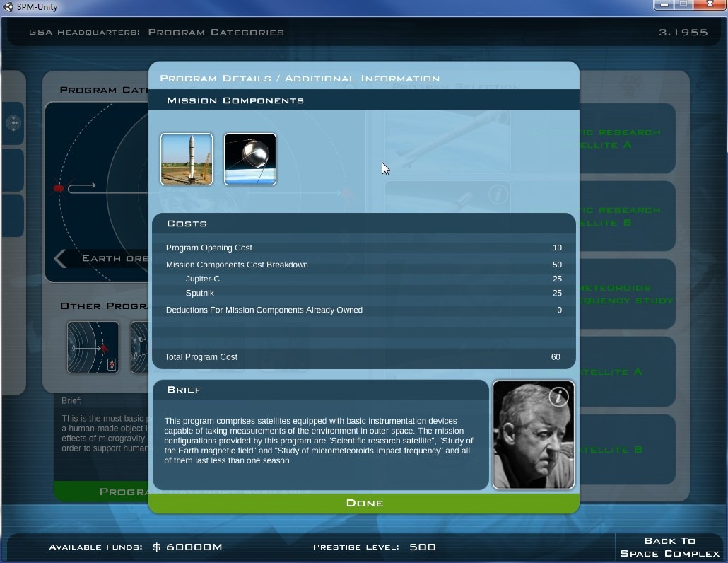Select the Sputnik satellite component image

point(250,159)
